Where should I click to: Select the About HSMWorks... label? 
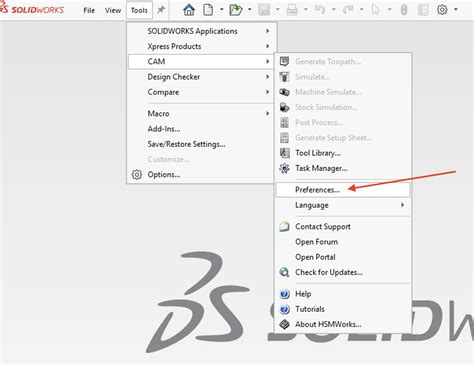(x=328, y=324)
